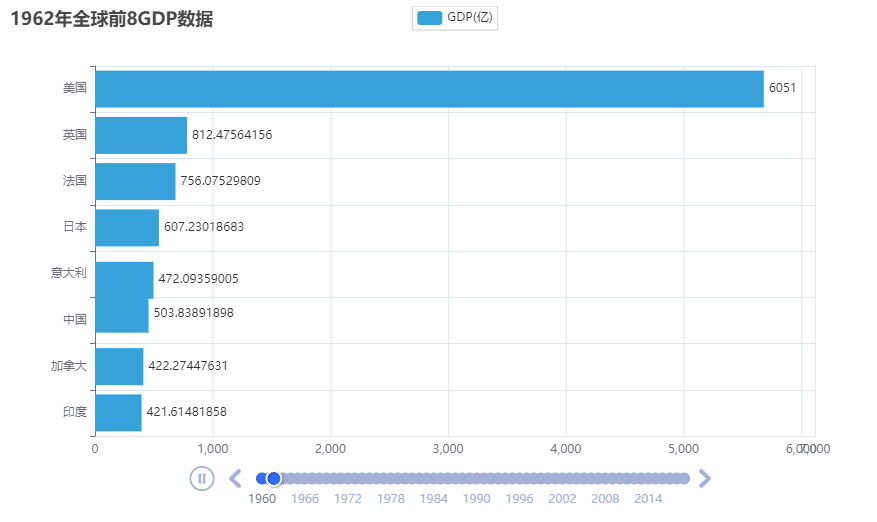Click the 日本 GDP bar
Image resolution: width=877 pixels, height=522 pixels.
click(x=127, y=227)
